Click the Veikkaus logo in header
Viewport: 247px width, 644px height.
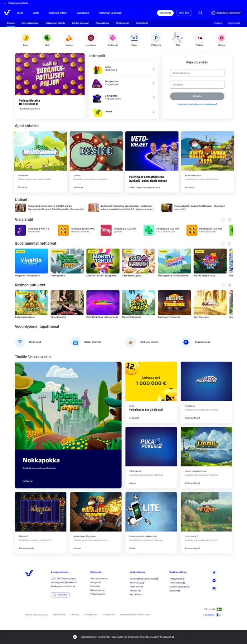[7, 13]
